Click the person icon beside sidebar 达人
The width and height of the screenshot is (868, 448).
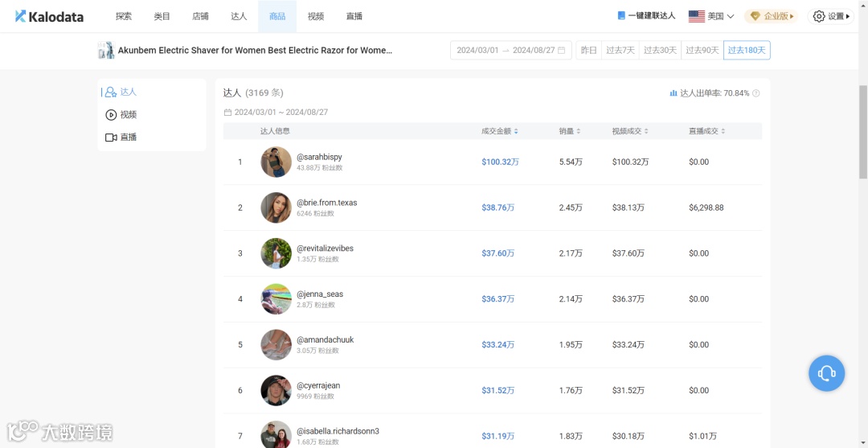pyautogui.click(x=111, y=92)
